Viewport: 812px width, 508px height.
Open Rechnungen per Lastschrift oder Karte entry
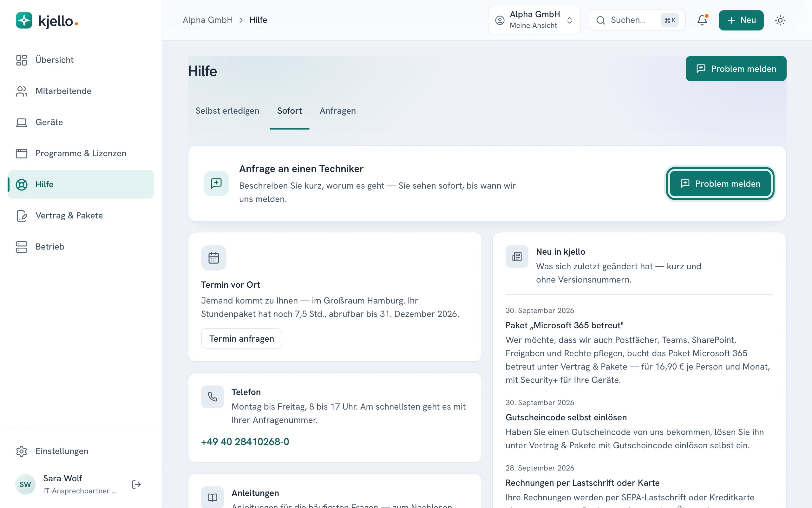tap(582, 483)
